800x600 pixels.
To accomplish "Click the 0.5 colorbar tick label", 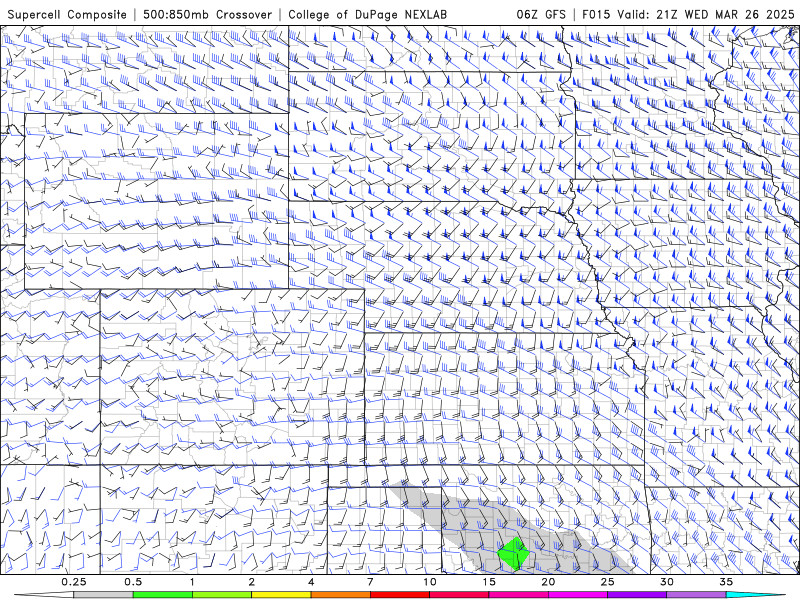I will (133, 582).
